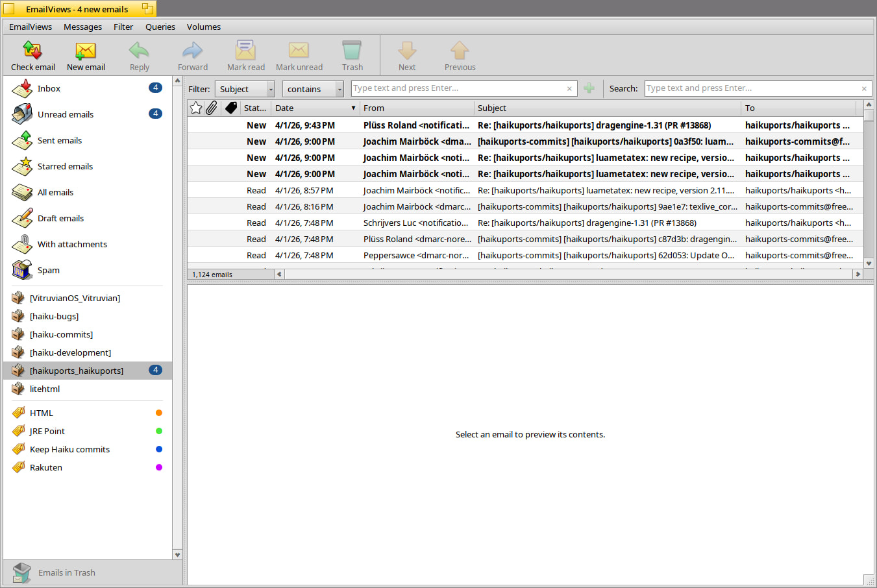Compose with the New email icon
The height and width of the screenshot is (588, 877).
coord(86,51)
